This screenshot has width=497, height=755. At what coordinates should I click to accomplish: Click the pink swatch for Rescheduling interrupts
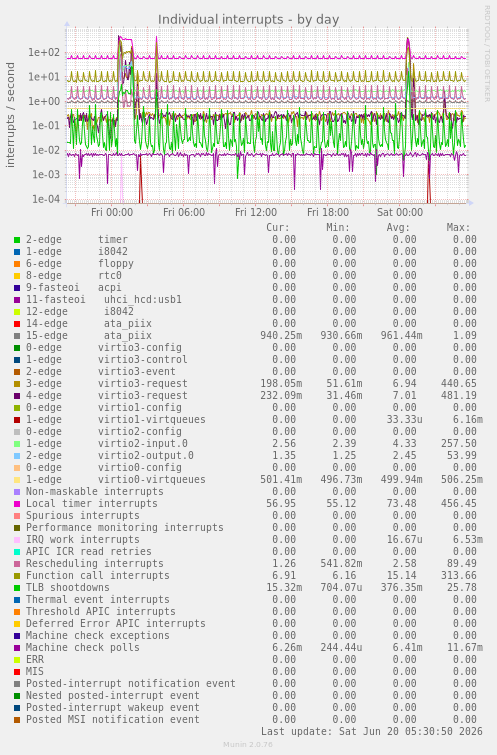point(17,564)
